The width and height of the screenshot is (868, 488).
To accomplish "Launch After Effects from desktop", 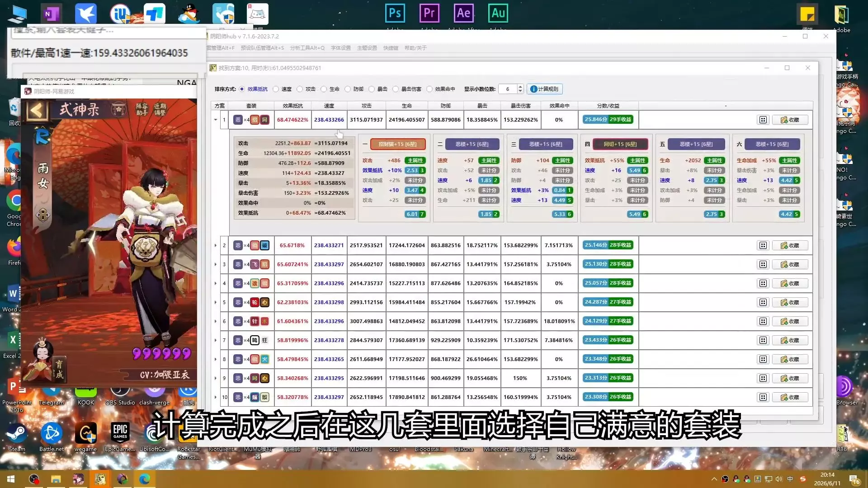I will (463, 14).
